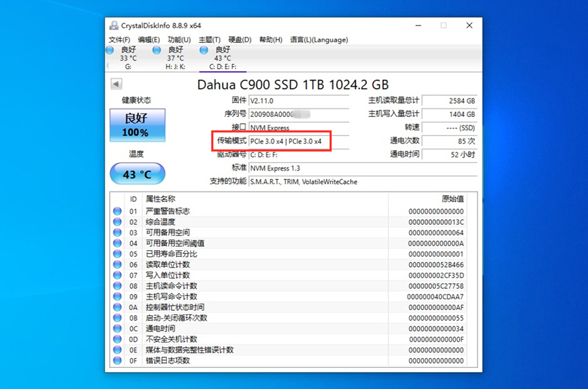The width and height of the screenshot is (588, 389).
Task: Click status orb for attribute 0C 通电时间
Action: (117, 328)
